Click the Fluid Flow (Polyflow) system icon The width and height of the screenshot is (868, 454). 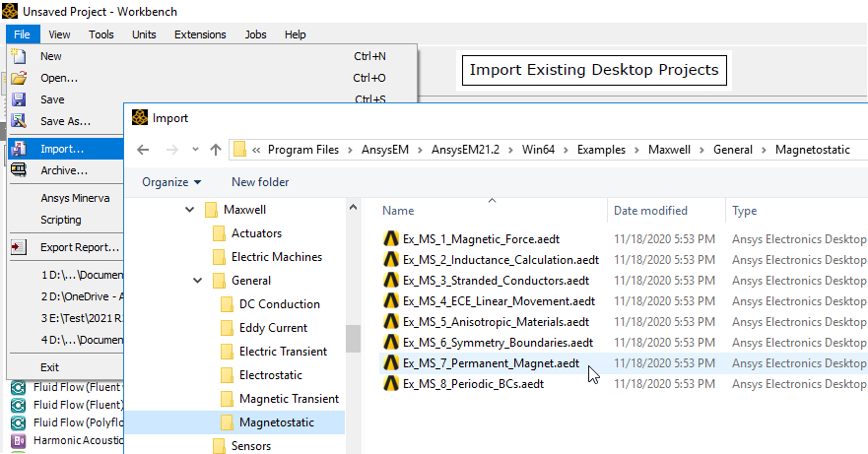tap(19, 422)
